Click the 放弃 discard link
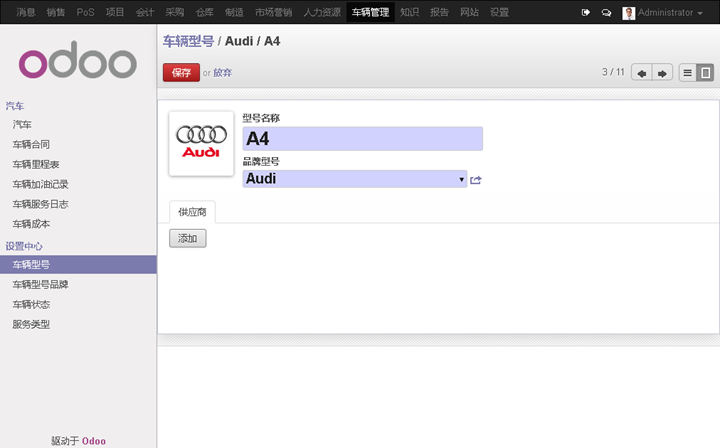This screenshot has height=448, width=720. pyautogui.click(x=223, y=73)
